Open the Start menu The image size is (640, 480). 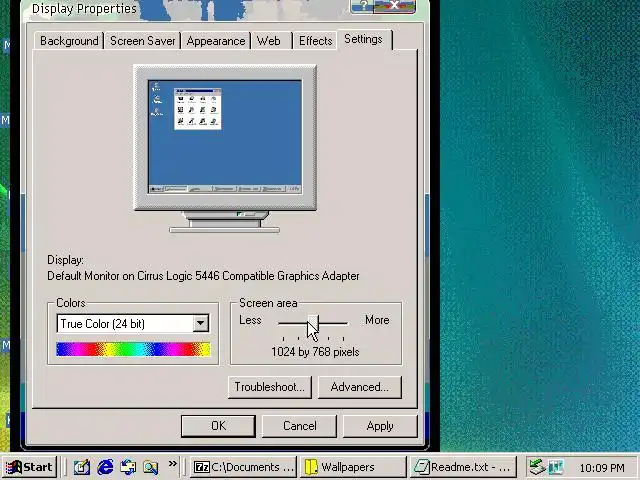pos(30,467)
